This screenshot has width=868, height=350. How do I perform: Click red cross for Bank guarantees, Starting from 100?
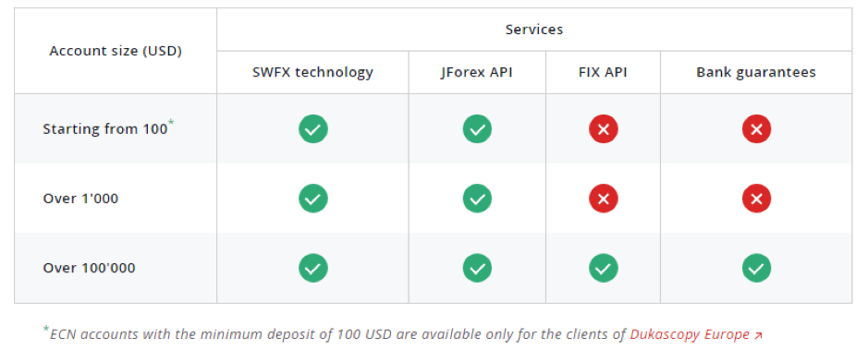(x=757, y=129)
